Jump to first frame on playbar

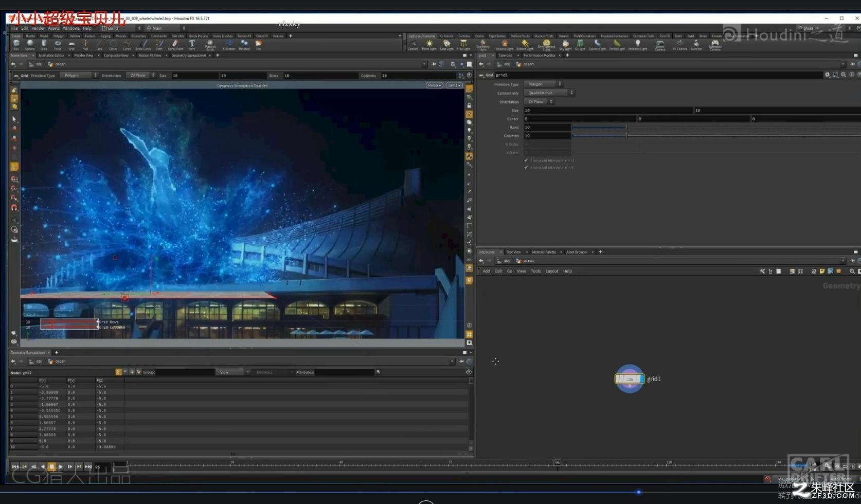(15, 466)
